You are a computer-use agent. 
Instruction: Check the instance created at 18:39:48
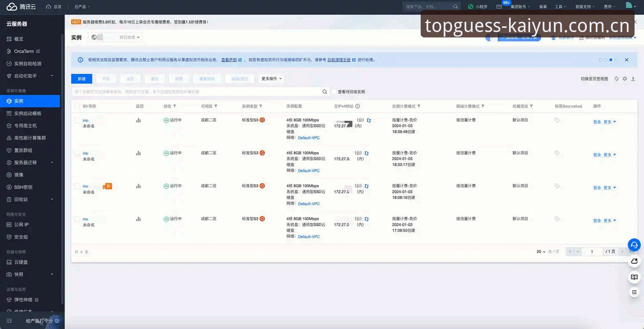coord(77,120)
